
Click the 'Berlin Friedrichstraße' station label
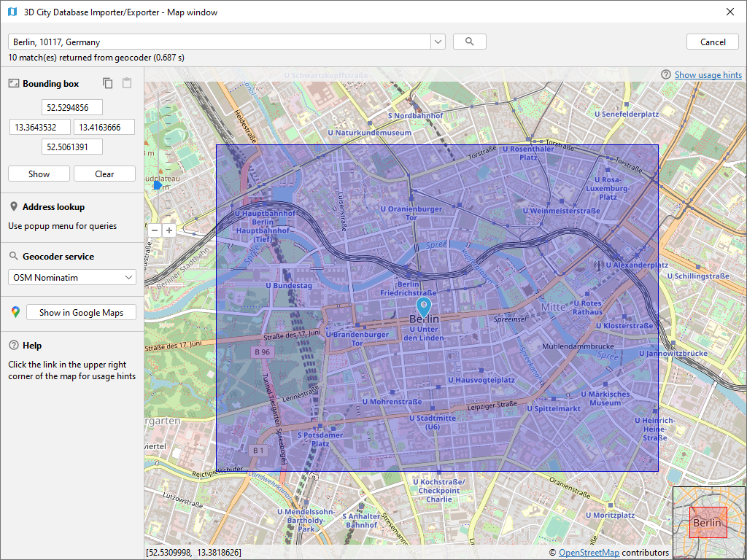click(x=409, y=288)
